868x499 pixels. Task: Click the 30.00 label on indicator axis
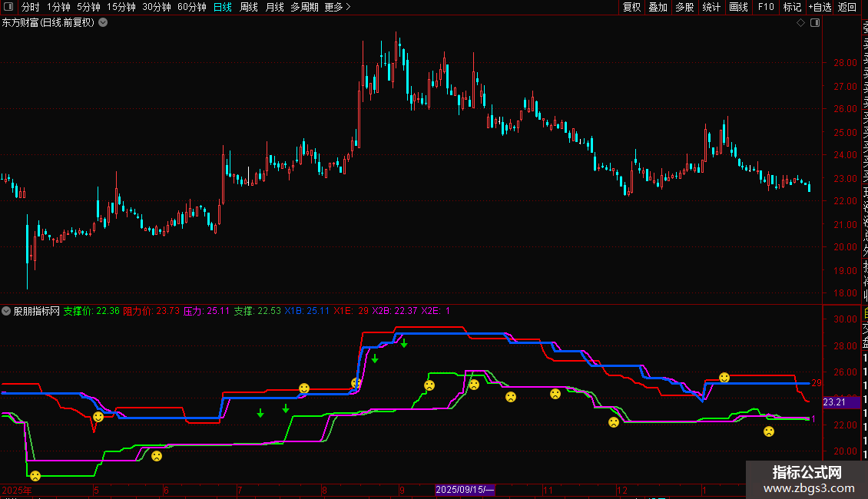845,319
